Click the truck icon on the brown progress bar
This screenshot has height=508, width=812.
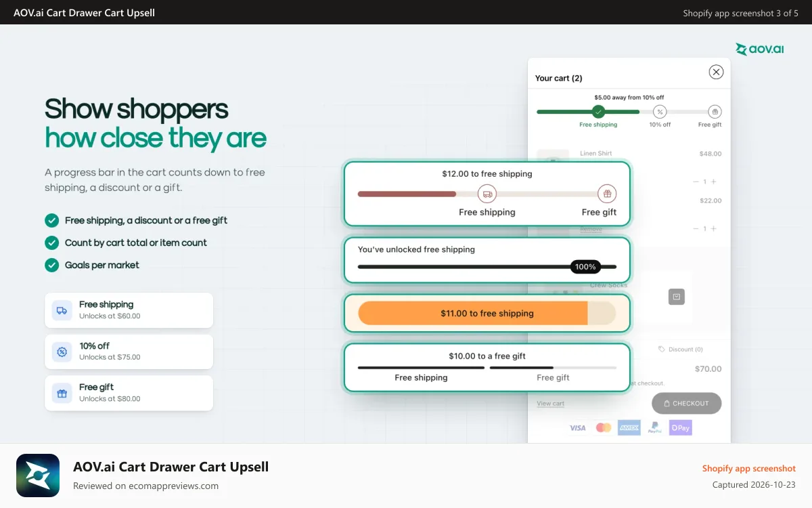[x=487, y=194]
